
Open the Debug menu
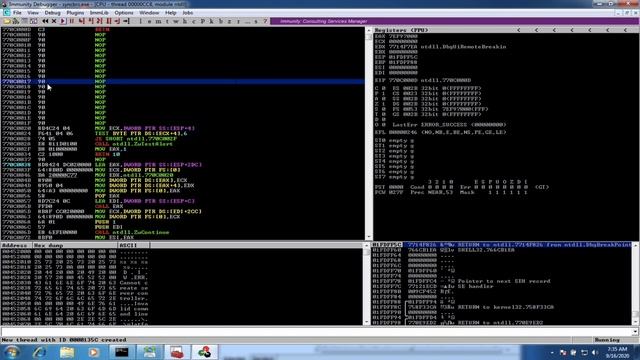tap(53, 13)
